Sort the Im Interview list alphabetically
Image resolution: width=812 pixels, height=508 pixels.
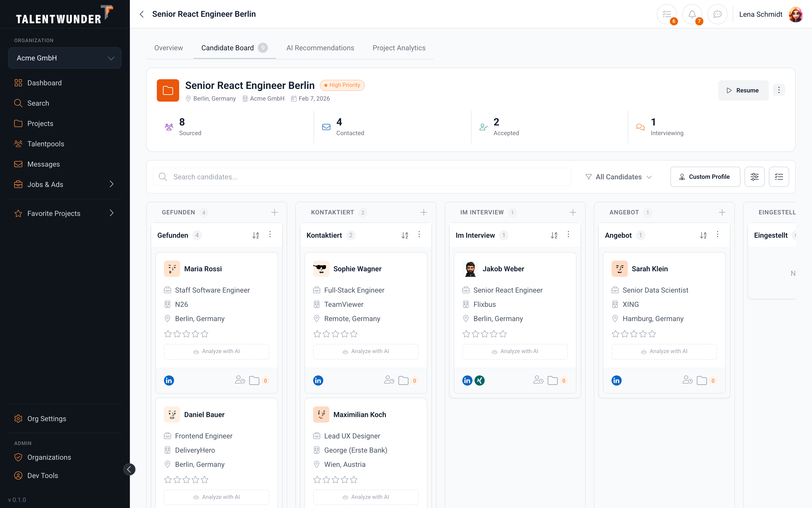(554, 235)
